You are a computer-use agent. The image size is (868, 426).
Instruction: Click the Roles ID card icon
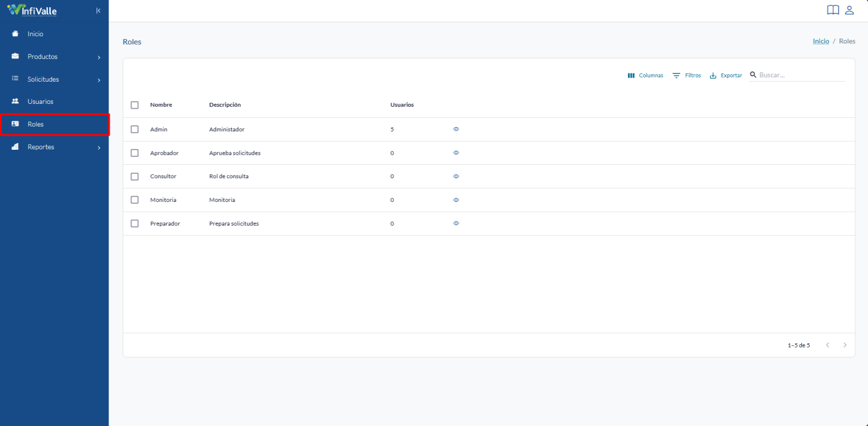tap(15, 124)
